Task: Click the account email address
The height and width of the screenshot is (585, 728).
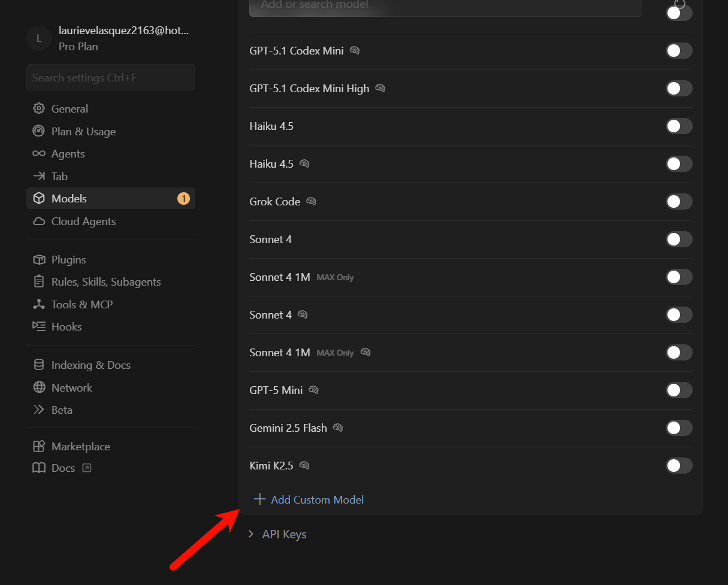Action: click(124, 31)
